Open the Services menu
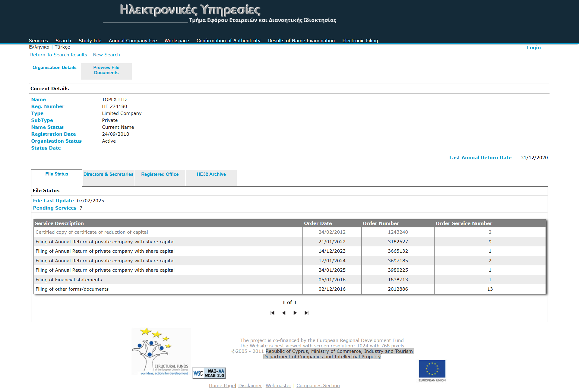This screenshot has width=579, height=392. click(x=39, y=40)
